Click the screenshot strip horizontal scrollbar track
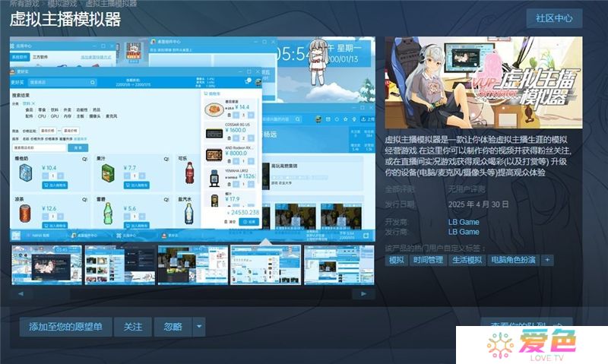608x364 pixels. (x=192, y=294)
